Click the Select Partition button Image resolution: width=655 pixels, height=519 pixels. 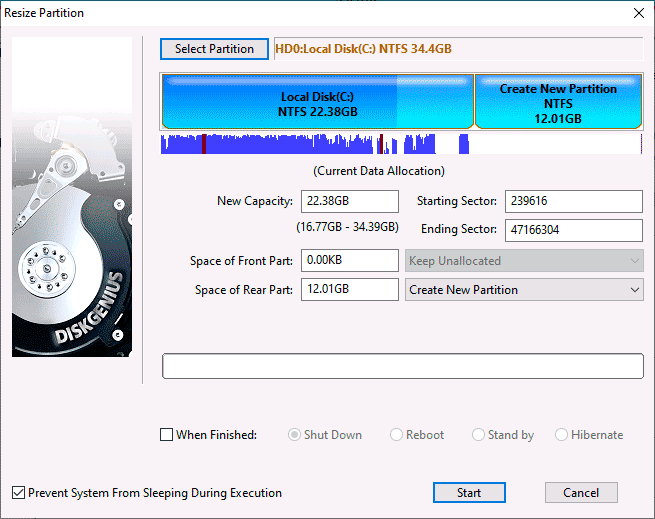tap(214, 49)
